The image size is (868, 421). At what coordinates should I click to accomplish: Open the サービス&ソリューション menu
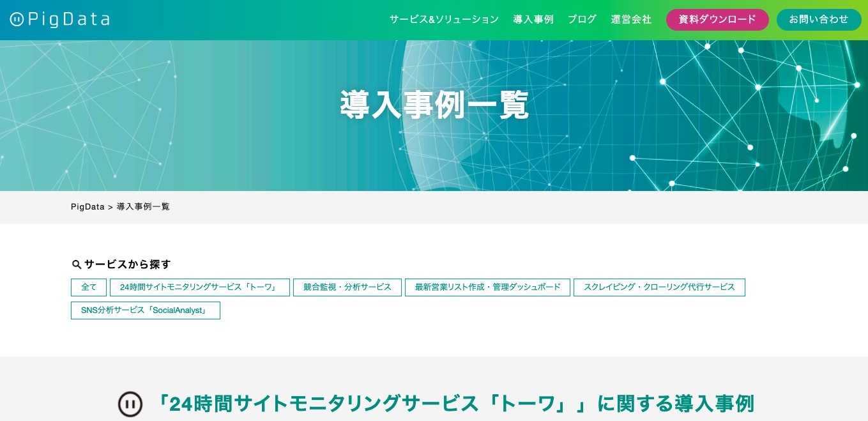coord(444,20)
